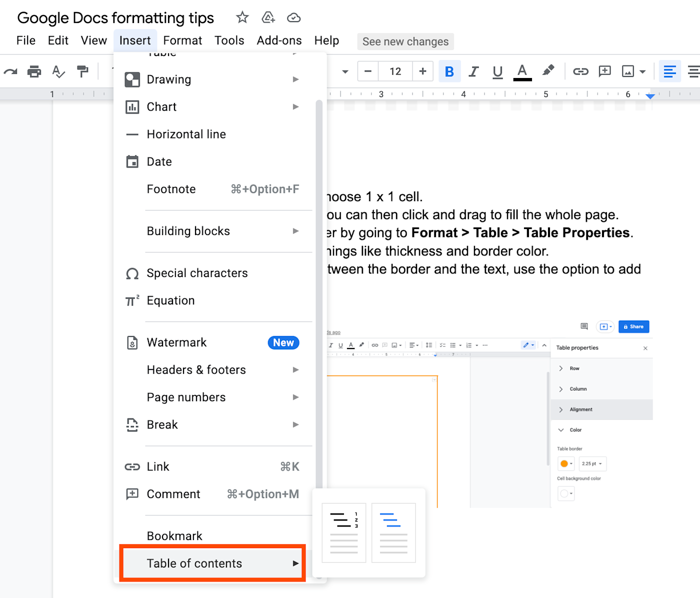Increase font size with the plus button

click(x=423, y=71)
